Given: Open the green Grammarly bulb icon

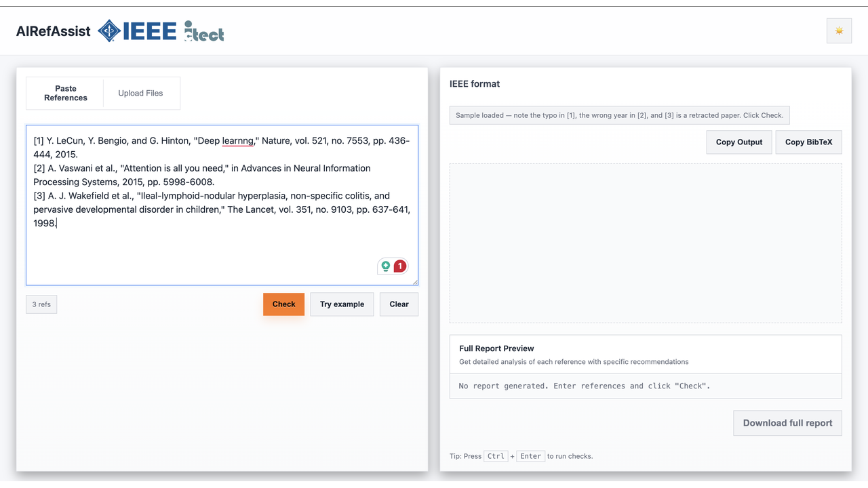Looking at the screenshot, I should pos(386,266).
